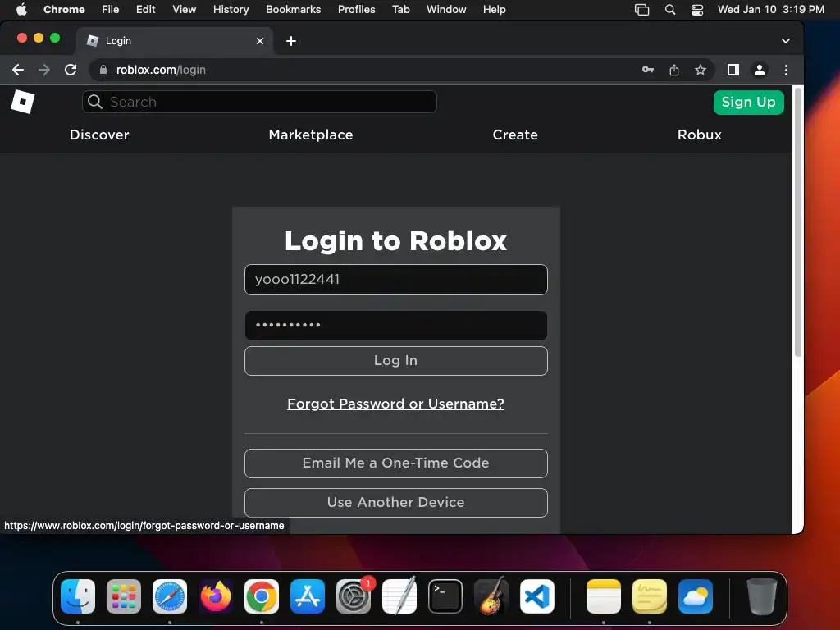Image resolution: width=840 pixels, height=630 pixels.
Task: Open the Chrome three-dot menu
Action: 786,70
